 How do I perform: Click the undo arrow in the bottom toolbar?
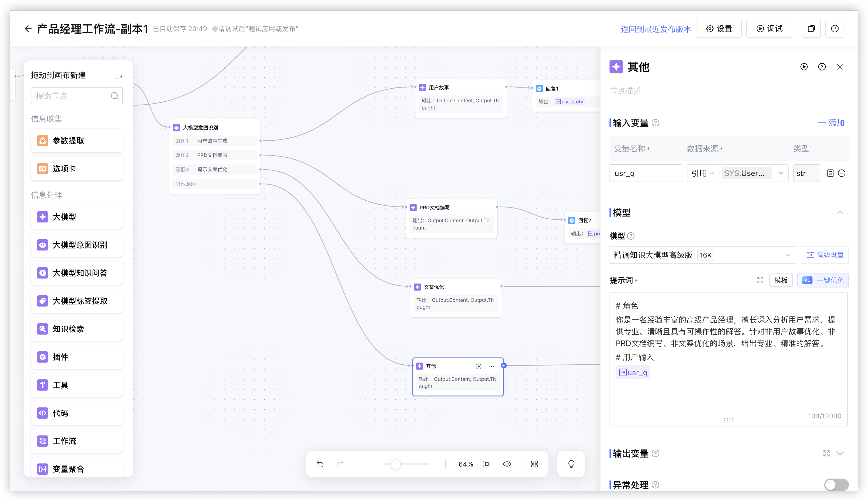click(320, 464)
